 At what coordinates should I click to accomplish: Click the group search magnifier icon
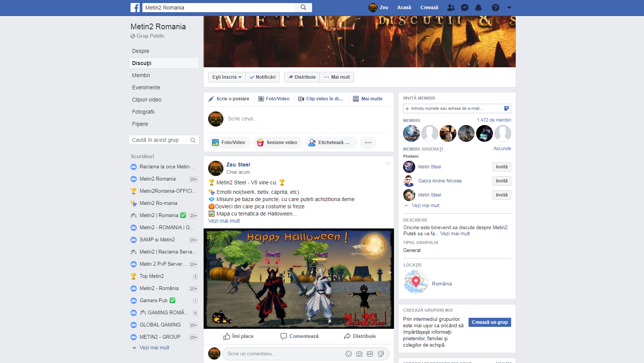click(x=193, y=140)
